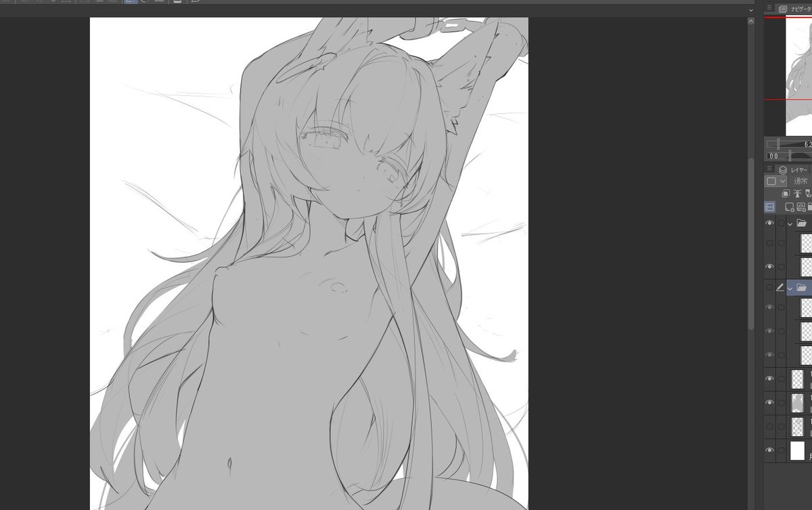
Task: Collapse the topmost layer folder
Action: [790, 224]
